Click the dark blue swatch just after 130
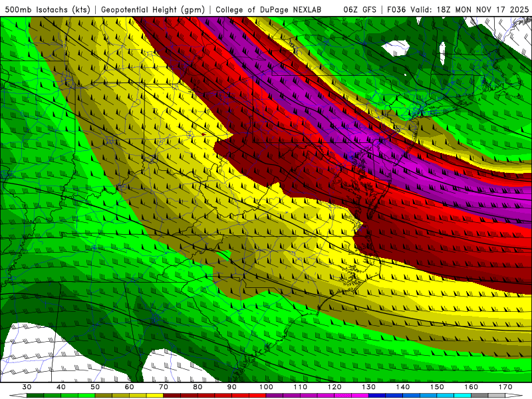Screen dimensions: 532x399 click(x=377, y=396)
